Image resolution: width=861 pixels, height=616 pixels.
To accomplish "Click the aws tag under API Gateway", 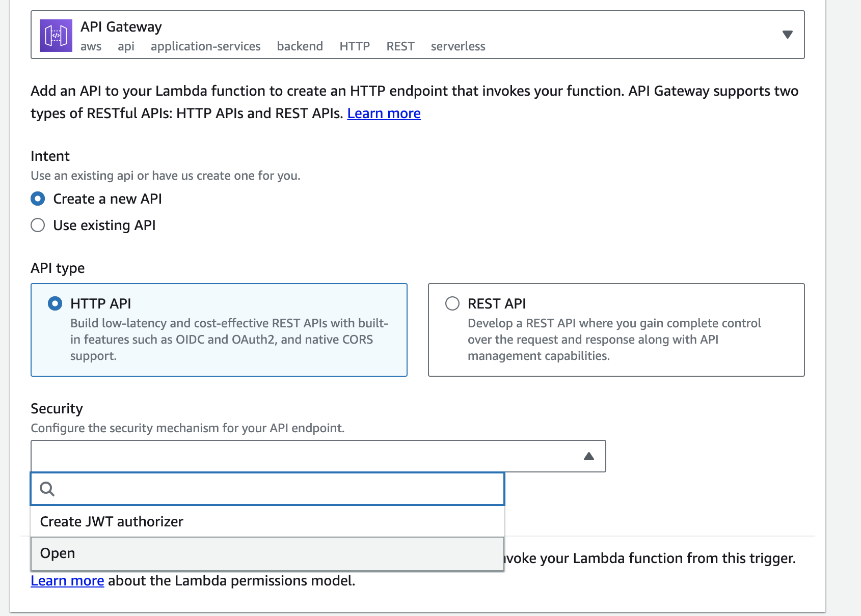I will click(x=91, y=47).
